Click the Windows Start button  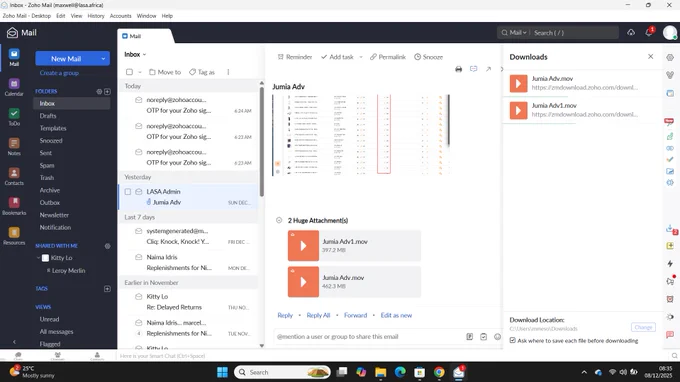(x=222, y=372)
